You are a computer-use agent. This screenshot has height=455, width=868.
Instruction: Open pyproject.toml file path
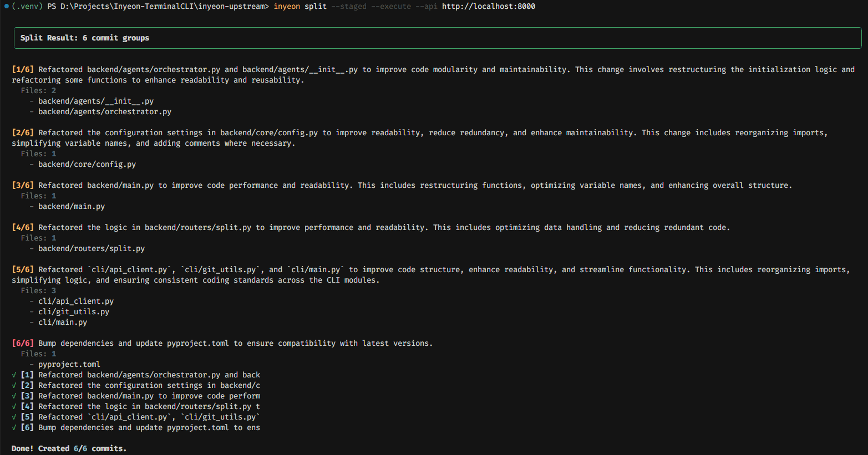point(69,364)
